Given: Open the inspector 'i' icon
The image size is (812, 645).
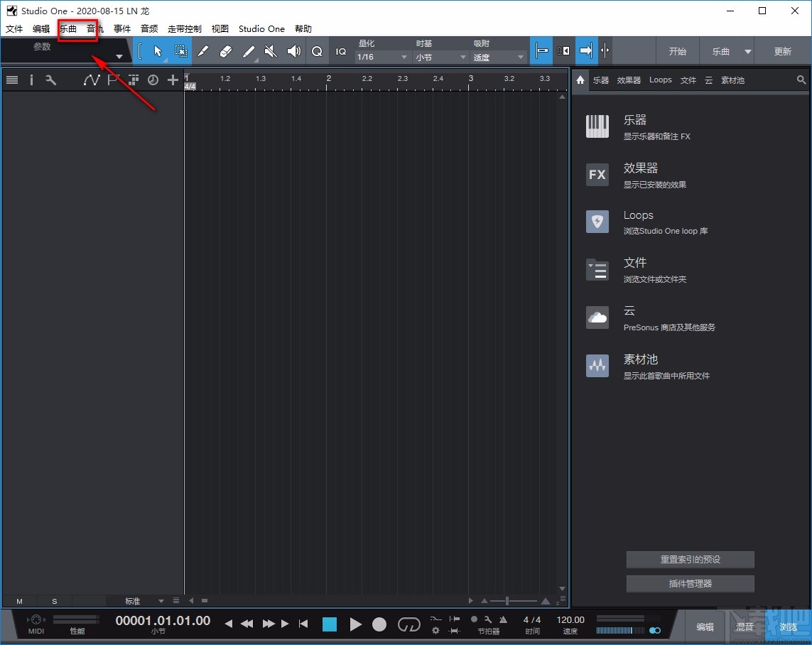Looking at the screenshot, I should [x=31, y=80].
